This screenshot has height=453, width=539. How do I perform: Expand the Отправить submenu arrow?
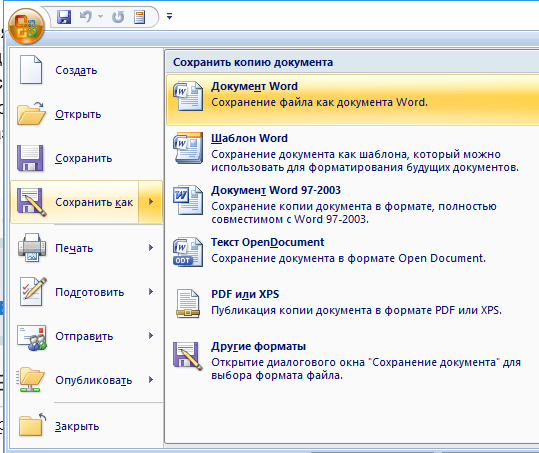pos(151,335)
